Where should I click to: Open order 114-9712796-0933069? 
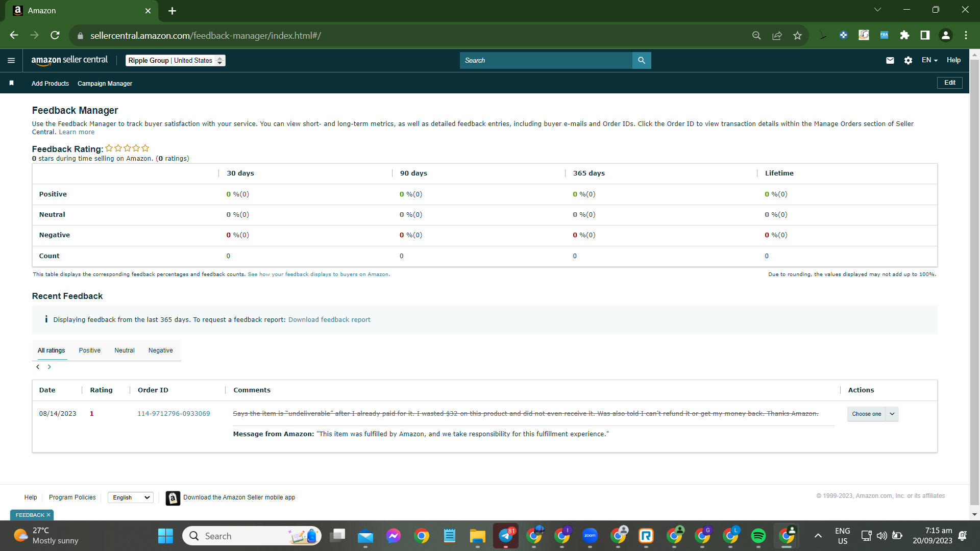174,414
